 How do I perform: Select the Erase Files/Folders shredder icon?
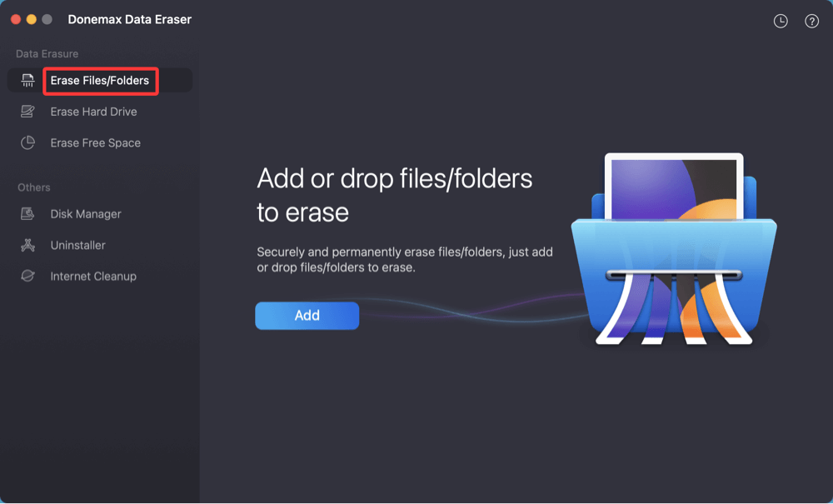click(x=27, y=81)
